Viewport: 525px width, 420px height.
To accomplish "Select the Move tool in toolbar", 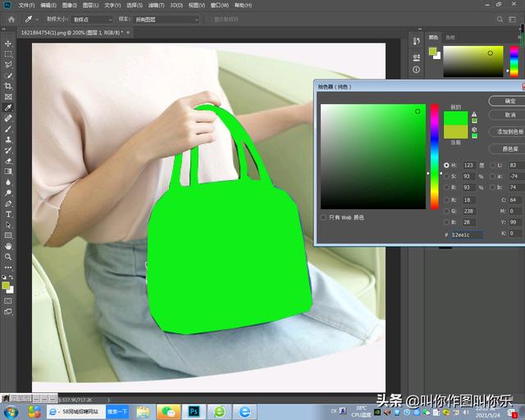I will (x=8, y=43).
